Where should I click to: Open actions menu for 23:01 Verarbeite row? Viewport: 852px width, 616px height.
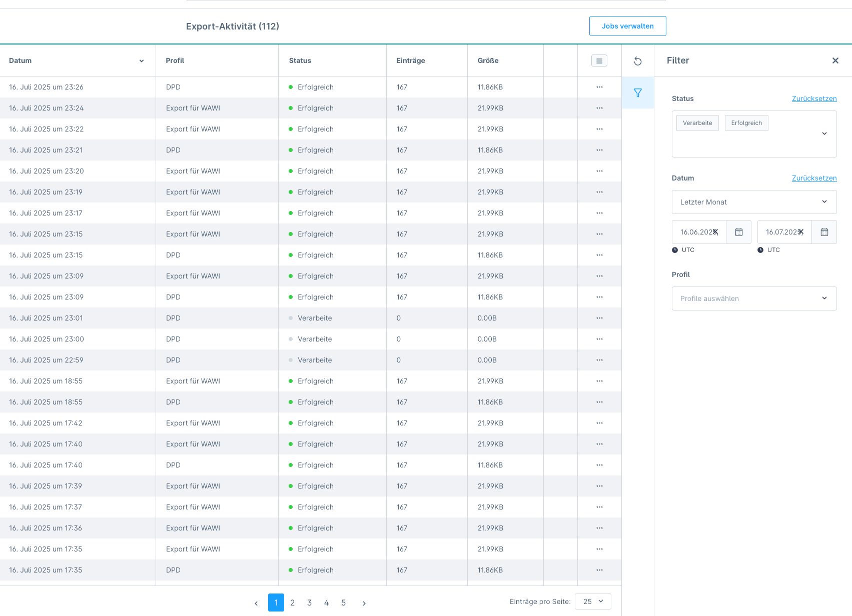click(x=599, y=318)
